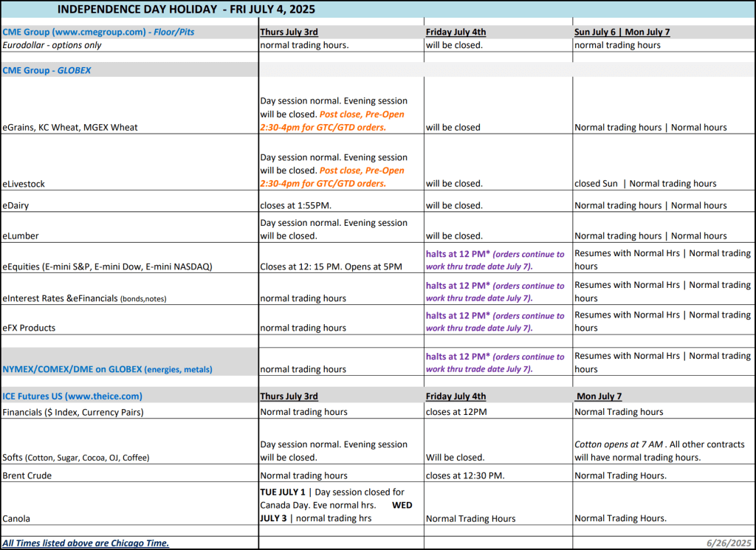Click eDairy Friday 'will be closed.' cell
The width and height of the screenshot is (756, 550).
point(454,205)
